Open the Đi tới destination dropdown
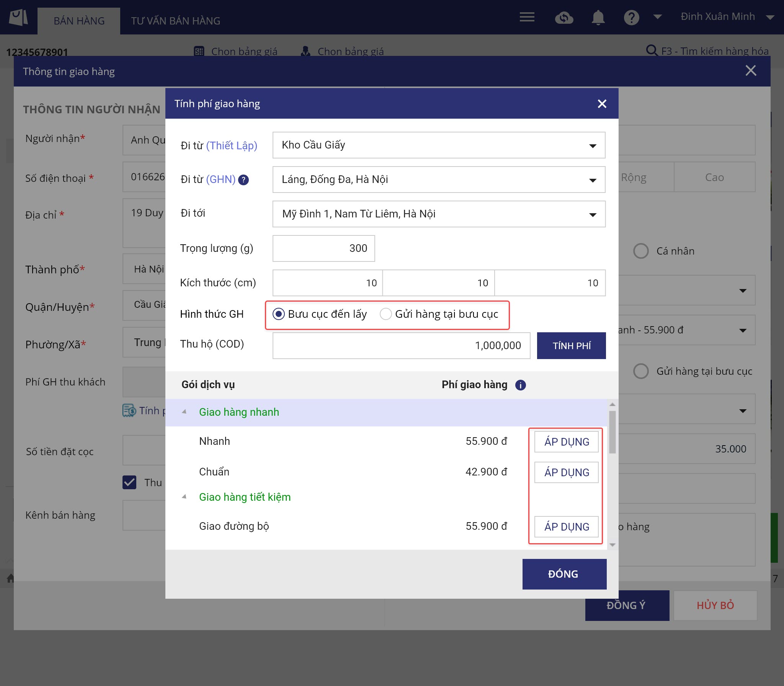The image size is (784, 686). pyautogui.click(x=439, y=214)
